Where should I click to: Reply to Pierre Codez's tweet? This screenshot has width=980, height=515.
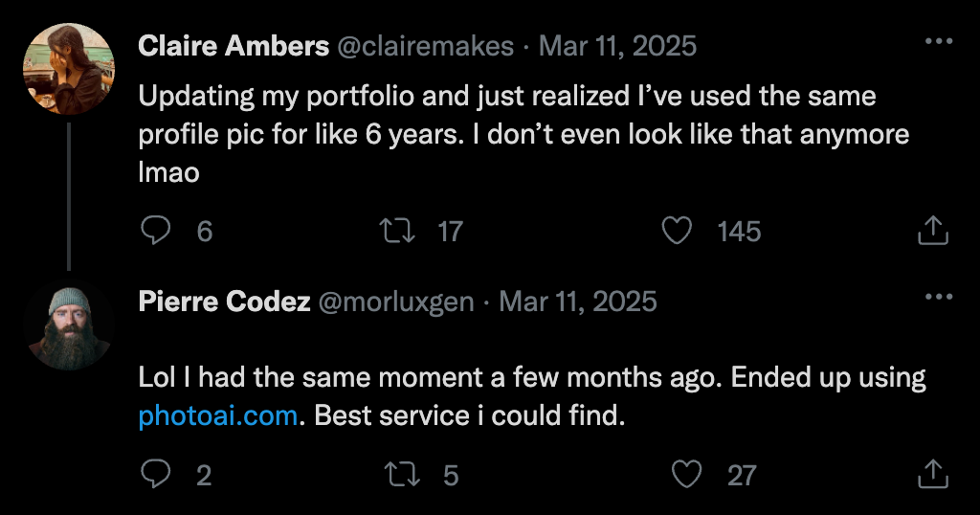pos(156,474)
